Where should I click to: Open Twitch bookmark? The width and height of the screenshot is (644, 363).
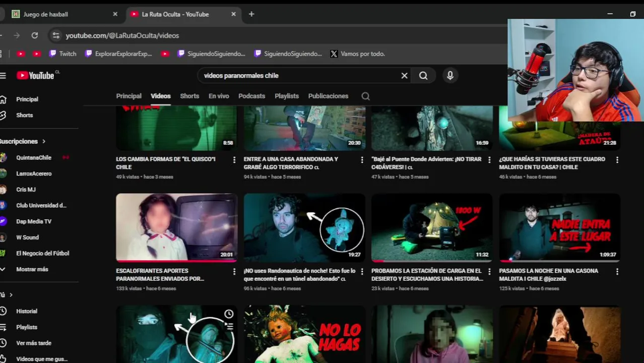(x=63, y=53)
